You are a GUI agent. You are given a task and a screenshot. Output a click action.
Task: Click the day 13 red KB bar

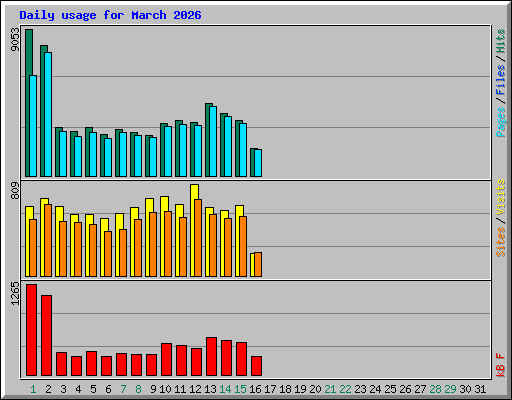pos(211,357)
